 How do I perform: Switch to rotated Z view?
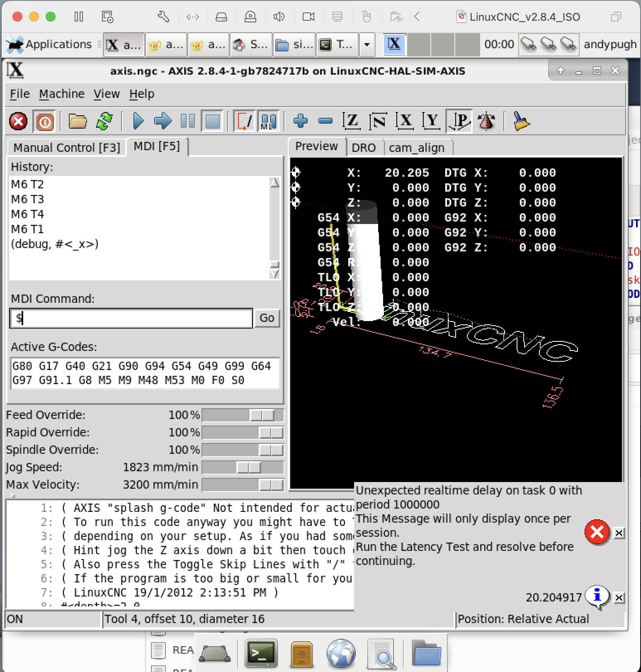point(378,122)
